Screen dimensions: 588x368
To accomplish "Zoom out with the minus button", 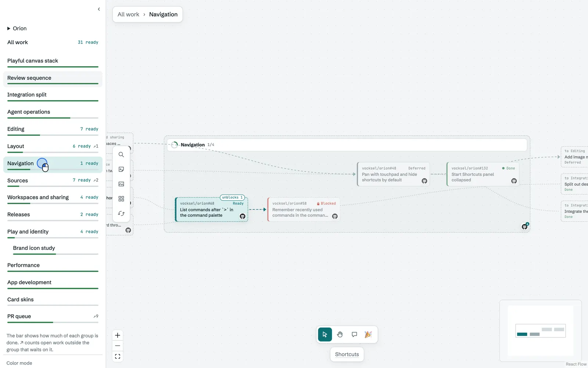I will coord(118,346).
